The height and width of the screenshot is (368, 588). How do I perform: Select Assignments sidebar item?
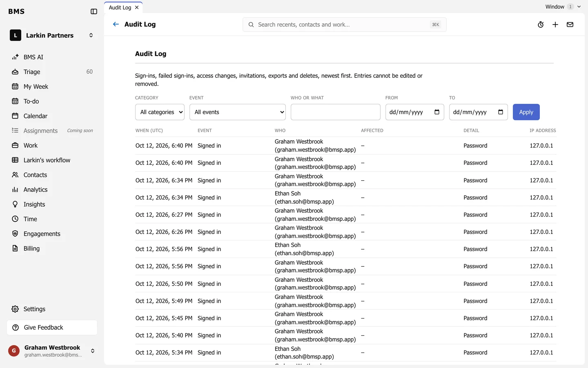52,131
